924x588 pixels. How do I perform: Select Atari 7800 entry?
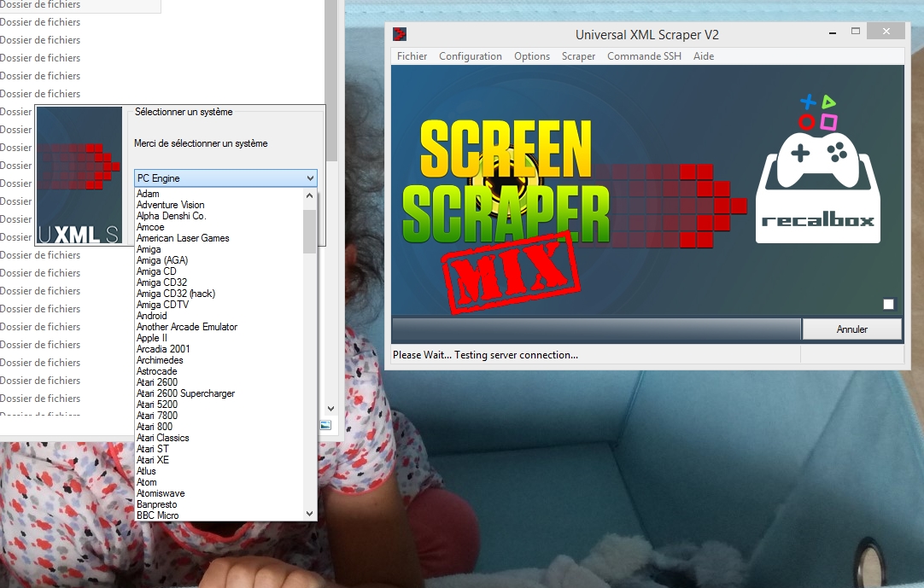pos(219,416)
